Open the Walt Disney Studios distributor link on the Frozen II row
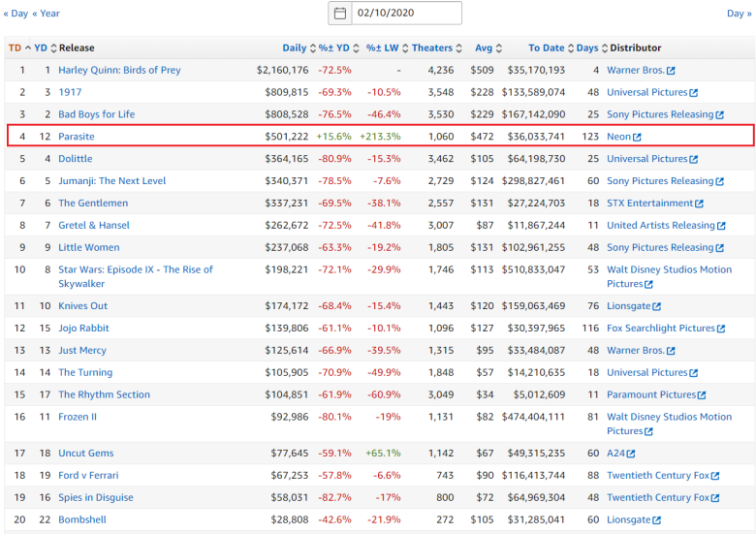Image resolution: width=756 pixels, height=534 pixels. tap(669, 418)
